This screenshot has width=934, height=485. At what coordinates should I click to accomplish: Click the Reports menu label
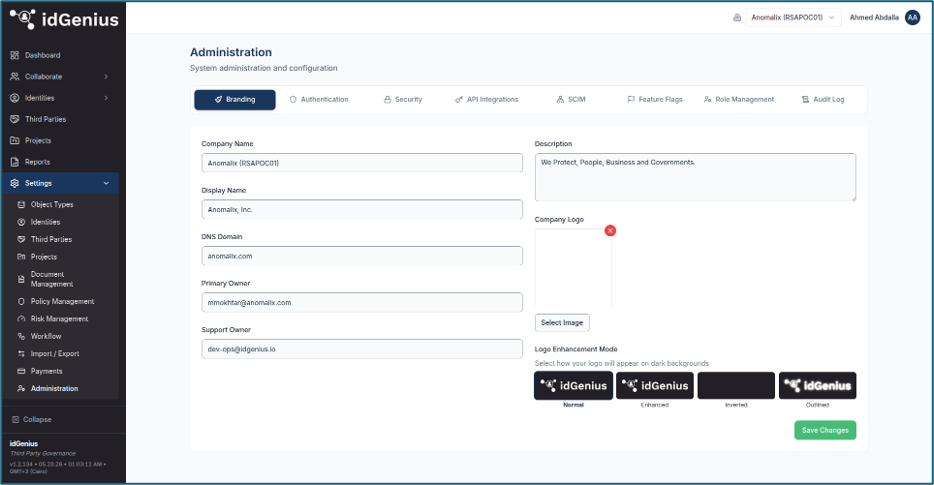[x=38, y=162]
